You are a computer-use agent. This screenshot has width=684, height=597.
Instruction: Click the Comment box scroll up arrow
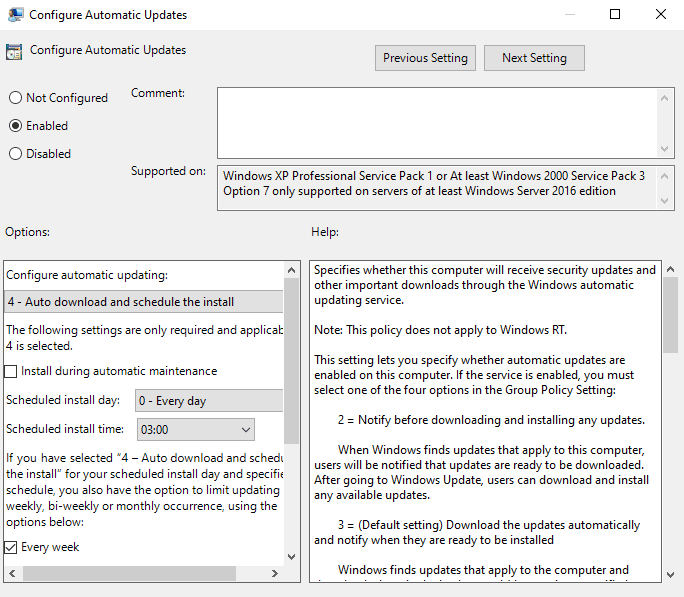point(664,98)
